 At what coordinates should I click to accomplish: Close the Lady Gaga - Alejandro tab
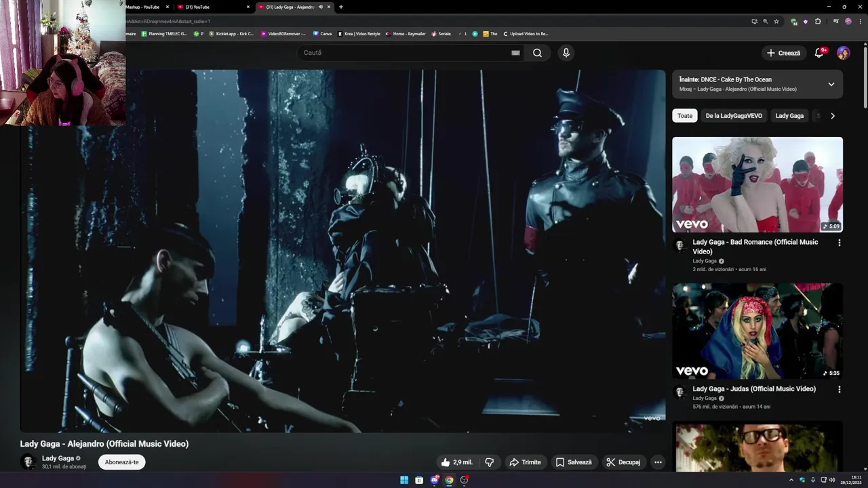(x=329, y=7)
